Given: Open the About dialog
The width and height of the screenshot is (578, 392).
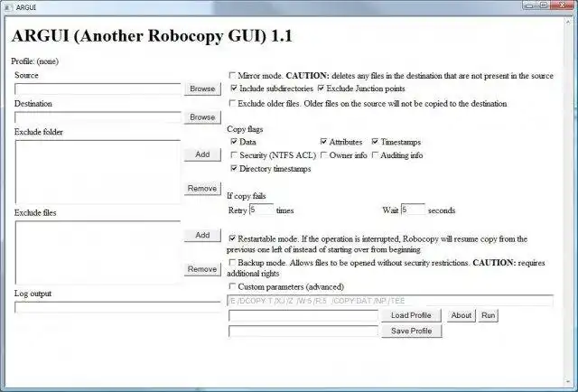Looking at the screenshot, I should (x=461, y=315).
